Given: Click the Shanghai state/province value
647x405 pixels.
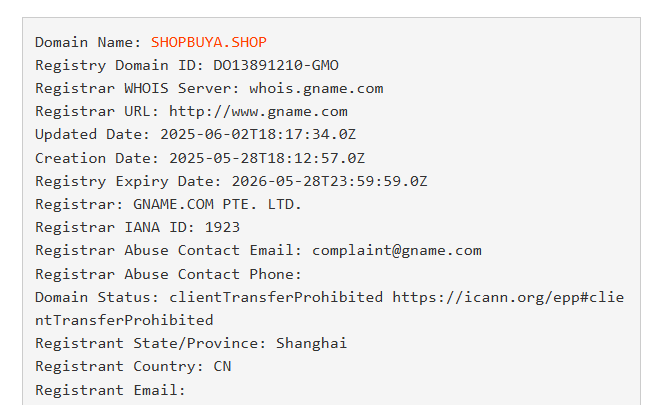Looking at the screenshot, I should click(x=312, y=343).
